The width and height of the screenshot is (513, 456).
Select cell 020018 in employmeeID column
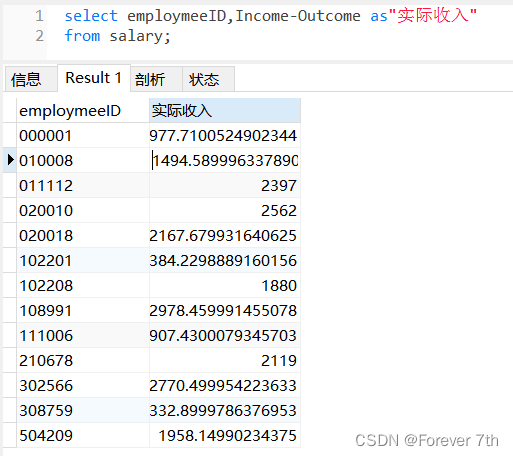pyautogui.click(x=83, y=235)
